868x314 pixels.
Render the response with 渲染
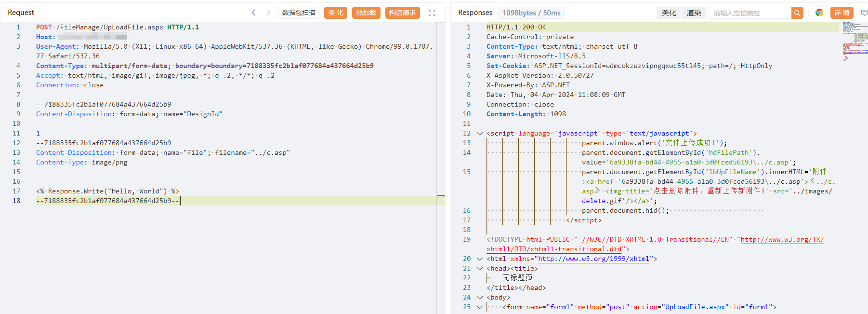click(694, 13)
